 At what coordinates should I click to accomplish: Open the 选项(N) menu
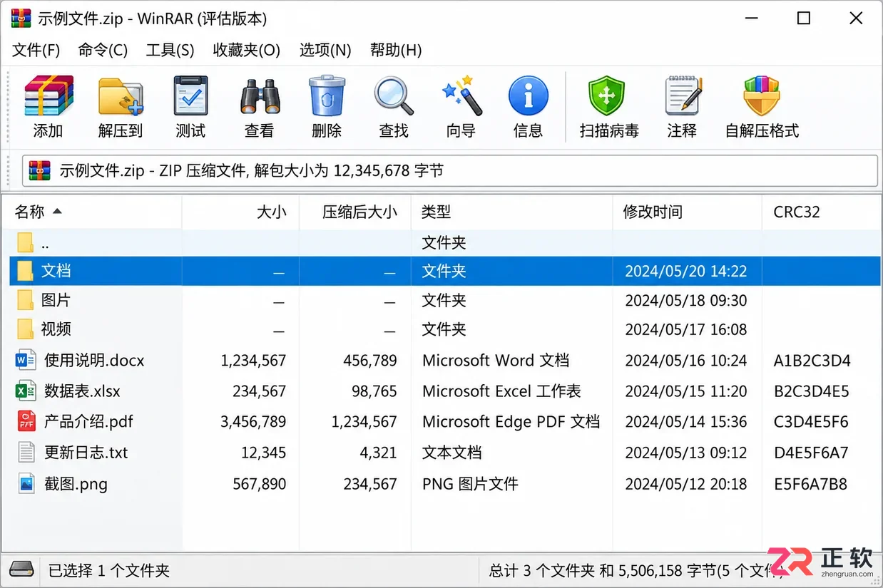[x=325, y=50]
